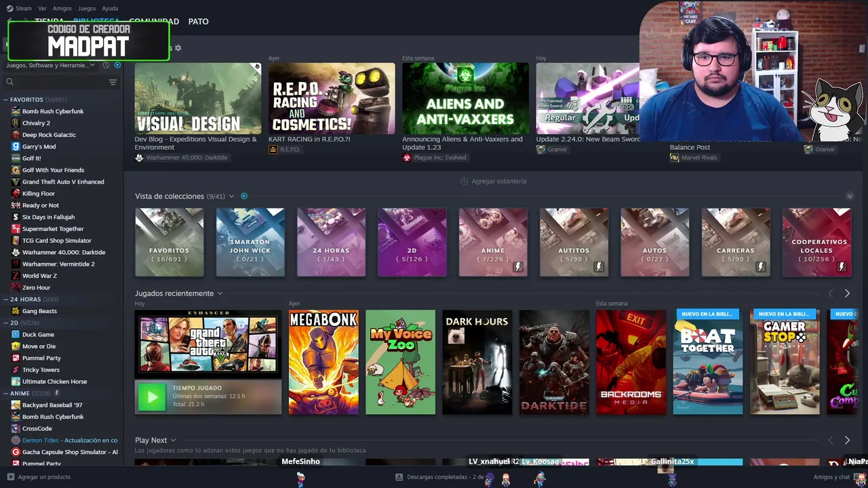Open the Ayuda menu
This screenshot has height=488, width=868.
pyautogui.click(x=110, y=8)
